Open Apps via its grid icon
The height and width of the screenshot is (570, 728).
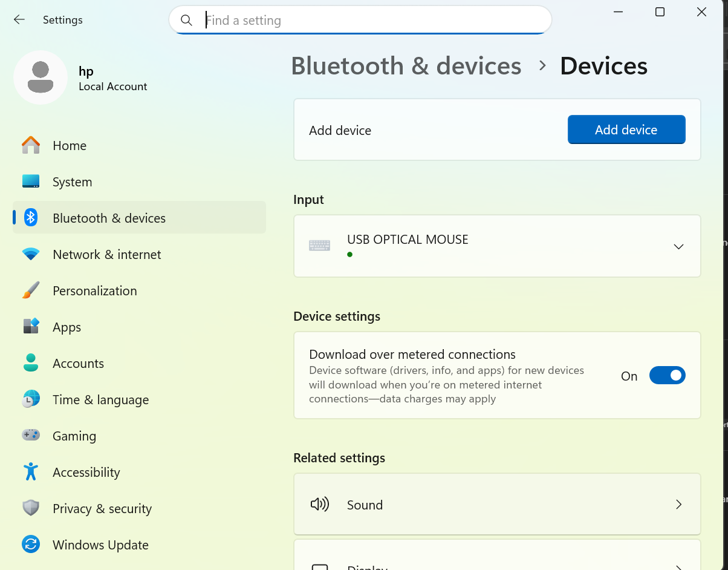click(31, 327)
